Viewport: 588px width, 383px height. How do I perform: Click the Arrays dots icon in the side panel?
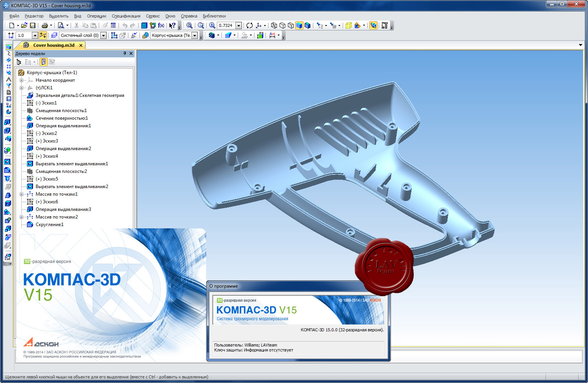8,66
